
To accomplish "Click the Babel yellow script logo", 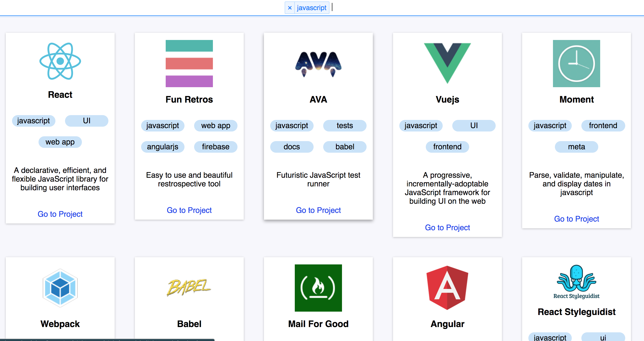I will [189, 288].
